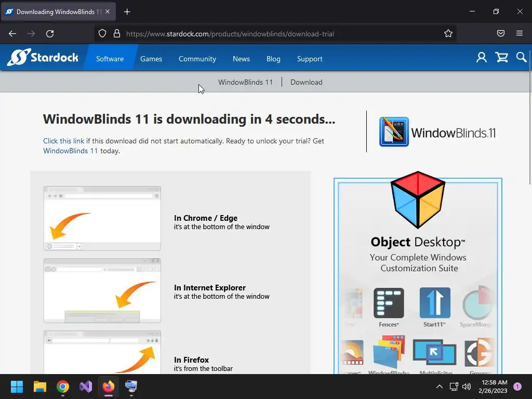This screenshot has width=532, height=399.
Task: Open the volume control in system tray
Action: click(467, 387)
